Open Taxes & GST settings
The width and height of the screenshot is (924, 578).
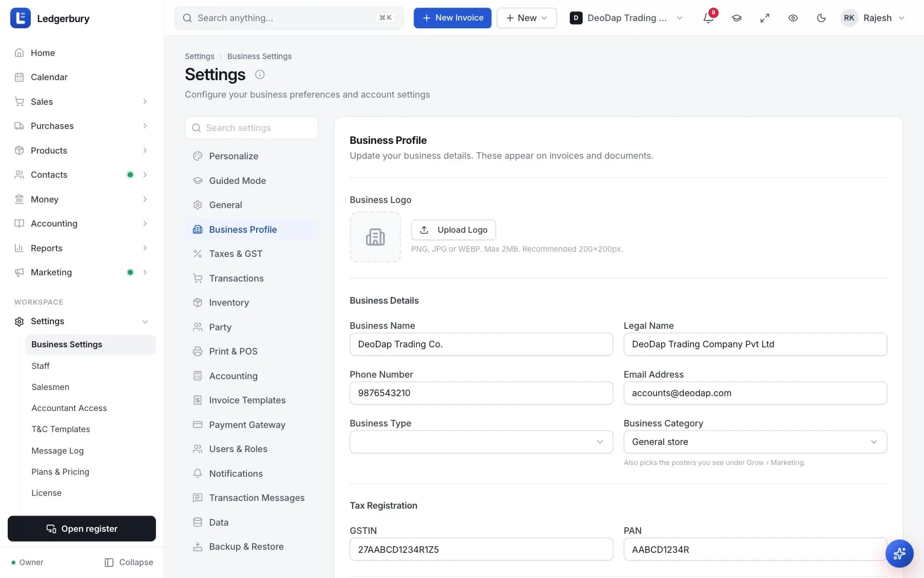point(252,254)
